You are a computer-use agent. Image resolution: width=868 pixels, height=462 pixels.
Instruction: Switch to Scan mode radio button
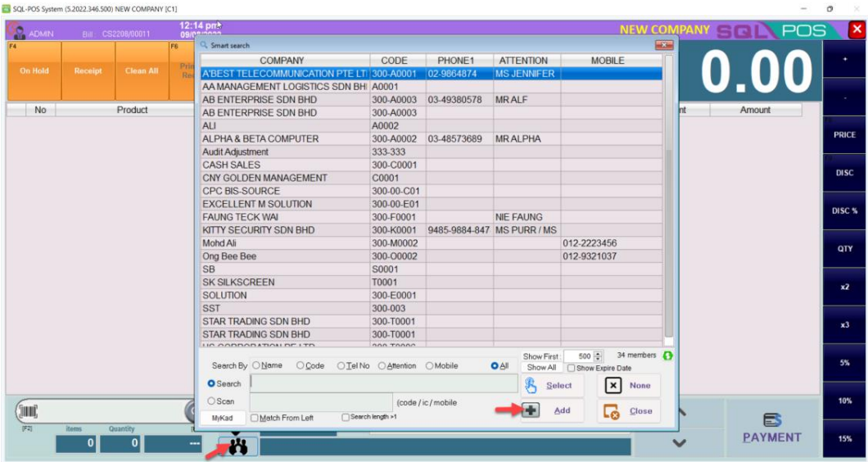(211, 401)
